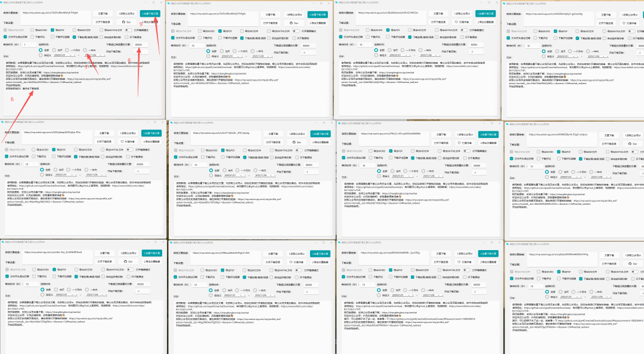This screenshot has width=644, height=354.
Task: Check 下载评论回复 in bottom-left window
Action: tap(54, 276)
